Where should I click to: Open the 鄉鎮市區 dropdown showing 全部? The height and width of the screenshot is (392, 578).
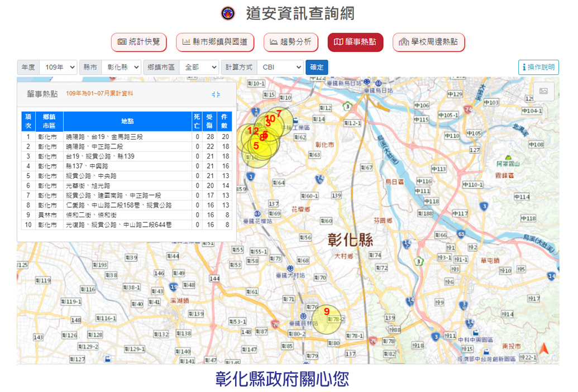(199, 67)
